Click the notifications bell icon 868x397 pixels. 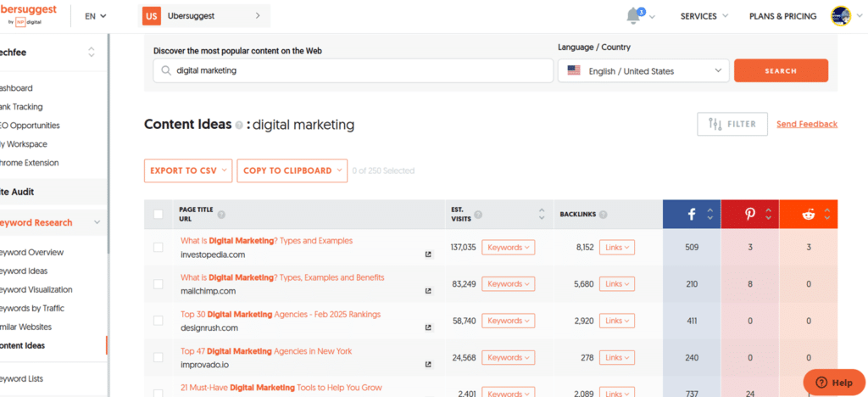click(633, 16)
